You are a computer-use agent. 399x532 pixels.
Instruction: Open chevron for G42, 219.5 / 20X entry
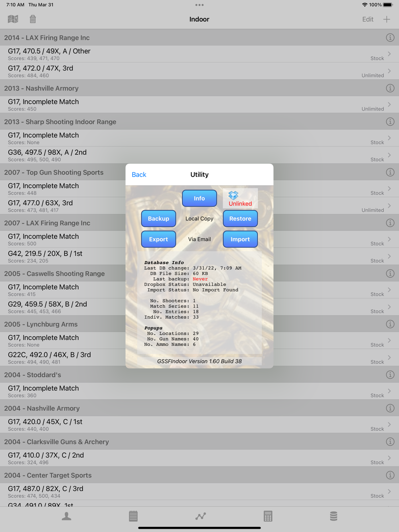point(389,256)
